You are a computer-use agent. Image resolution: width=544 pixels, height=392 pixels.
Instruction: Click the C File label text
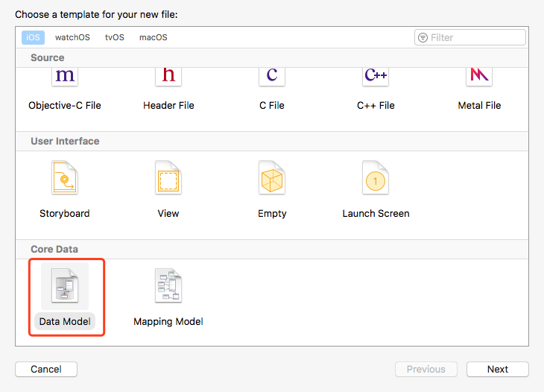272,106
